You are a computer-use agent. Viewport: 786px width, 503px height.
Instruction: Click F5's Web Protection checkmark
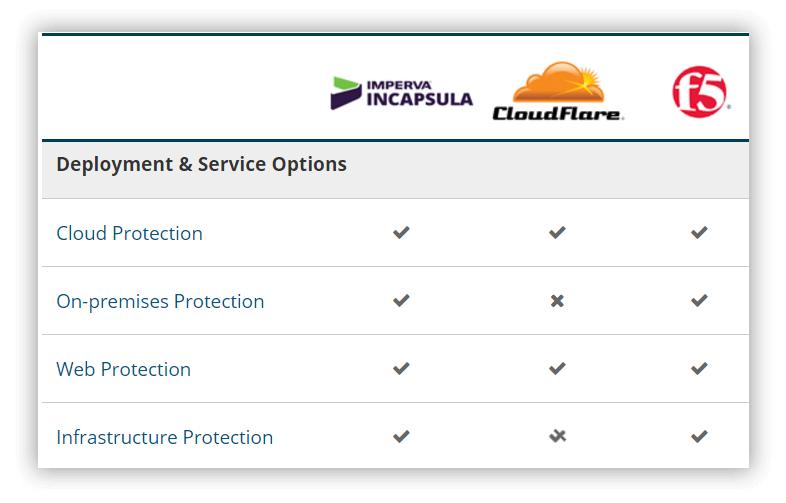[x=699, y=369]
